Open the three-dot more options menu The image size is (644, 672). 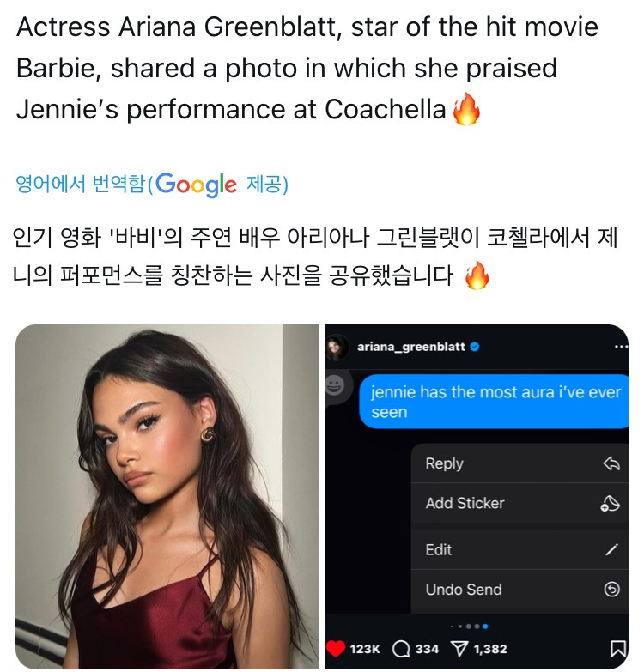(622, 347)
